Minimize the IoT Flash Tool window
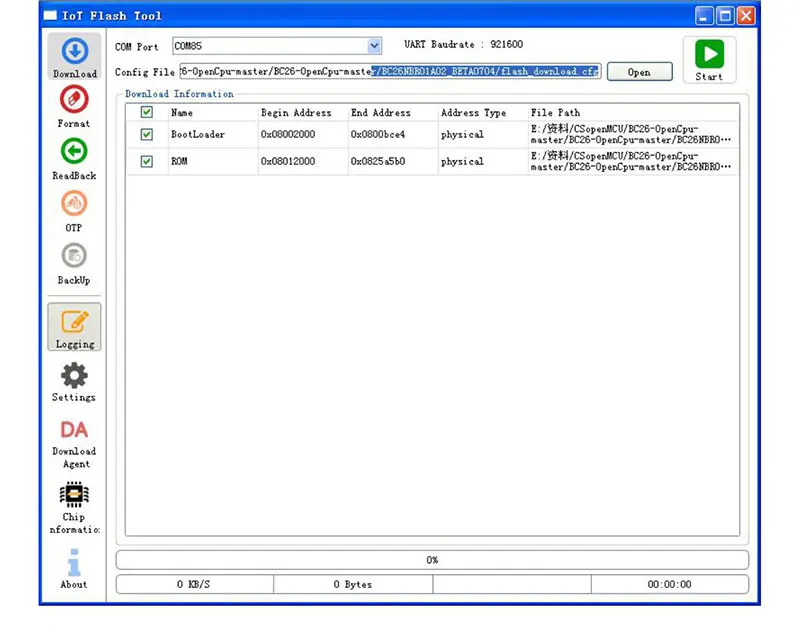Screen dimensions: 800x632 [704, 16]
